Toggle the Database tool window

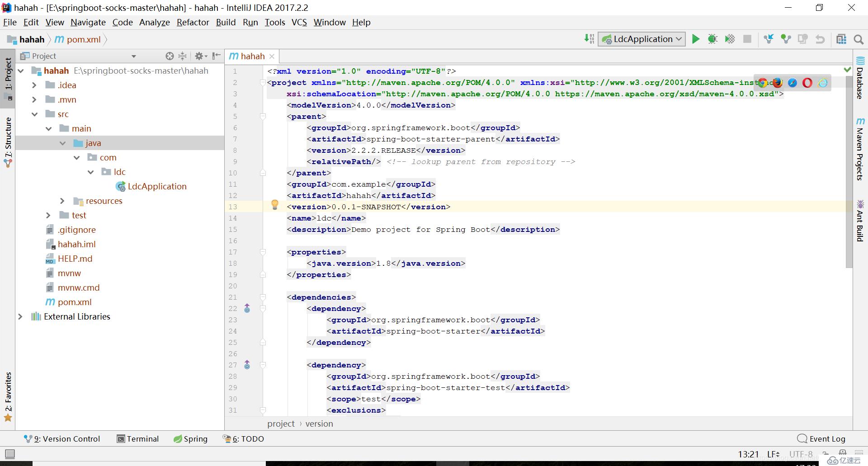tap(860, 77)
